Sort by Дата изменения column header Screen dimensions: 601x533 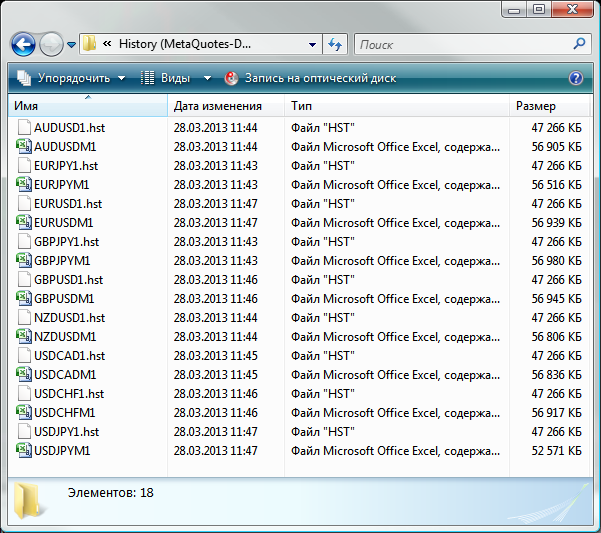point(226,106)
